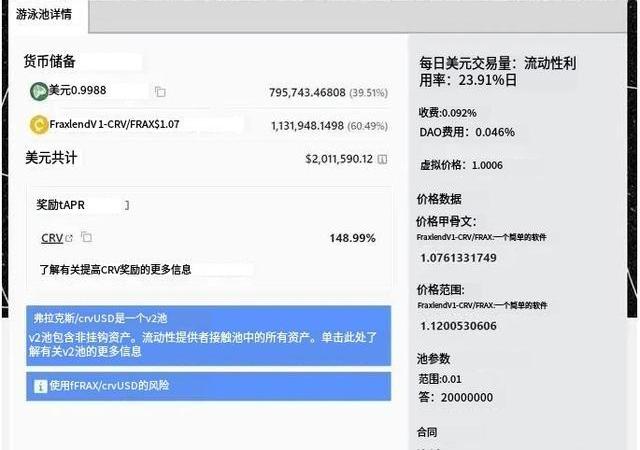Click the 美元共计 label
This screenshot has width=640, height=450.
(51, 158)
